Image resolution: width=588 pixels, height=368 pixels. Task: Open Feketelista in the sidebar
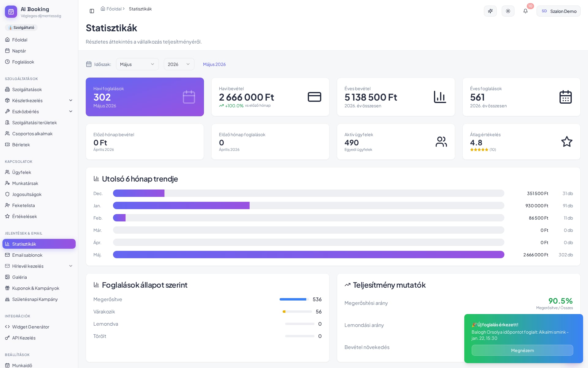tap(39, 205)
